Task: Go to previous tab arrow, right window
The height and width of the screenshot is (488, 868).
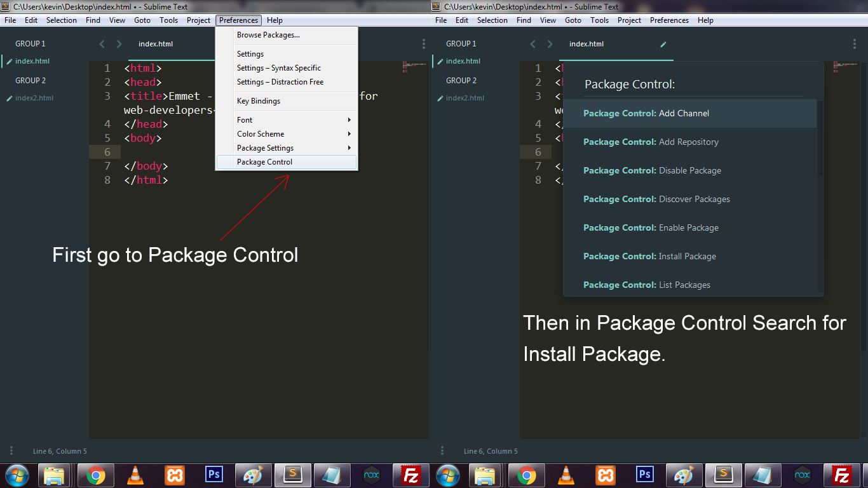Action: [x=533, y=44]
